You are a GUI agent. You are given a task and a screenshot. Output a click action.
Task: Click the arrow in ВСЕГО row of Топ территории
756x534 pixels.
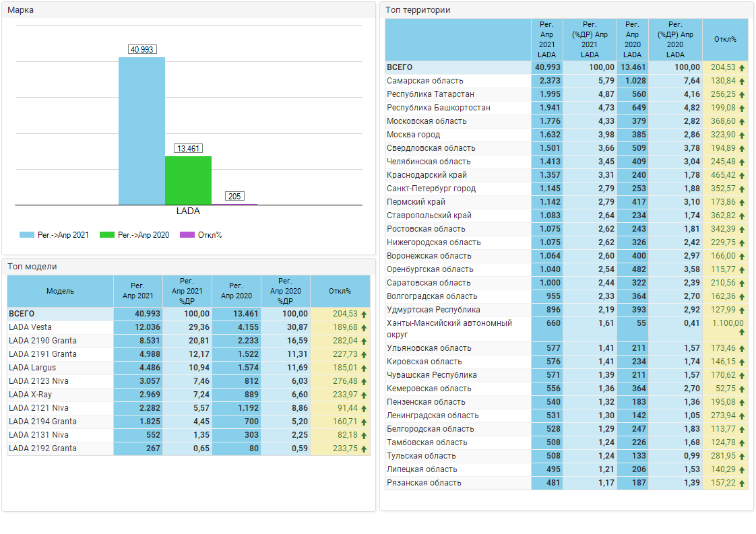742,68
